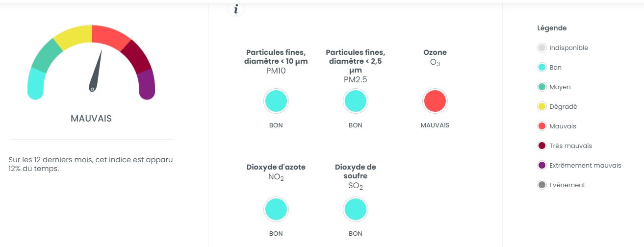Click the SO2 Bon indicator circle
Image resolution: width=644 pixels, height=247 pixels.
(x=355, y=210)
